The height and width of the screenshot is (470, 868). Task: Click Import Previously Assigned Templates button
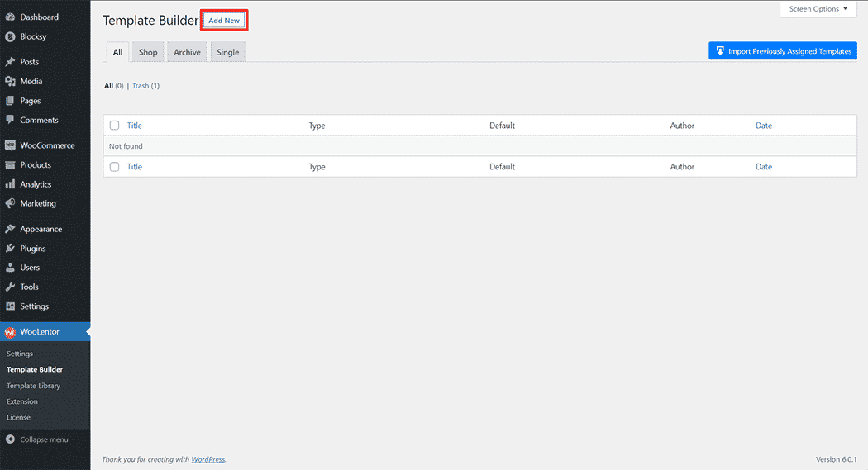coord(783,51)
